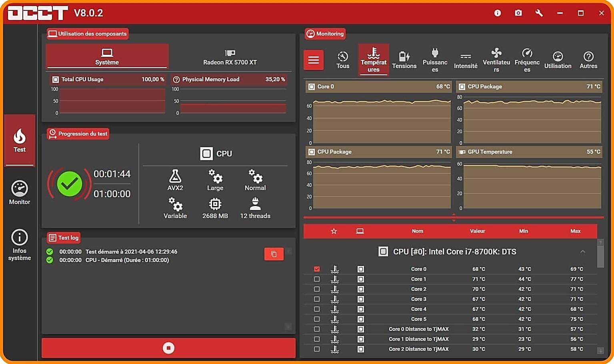Click the star favorites column header
Viewport: 614px width, 364px height.
(334, 231)
